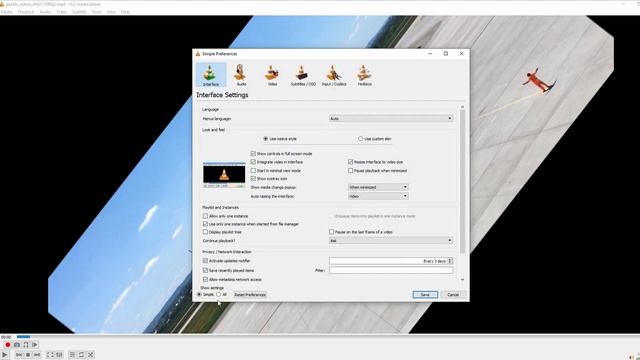
Task: Toggle loop/repeat mode button
Action: pyautogui.click(x=81, y=355)
